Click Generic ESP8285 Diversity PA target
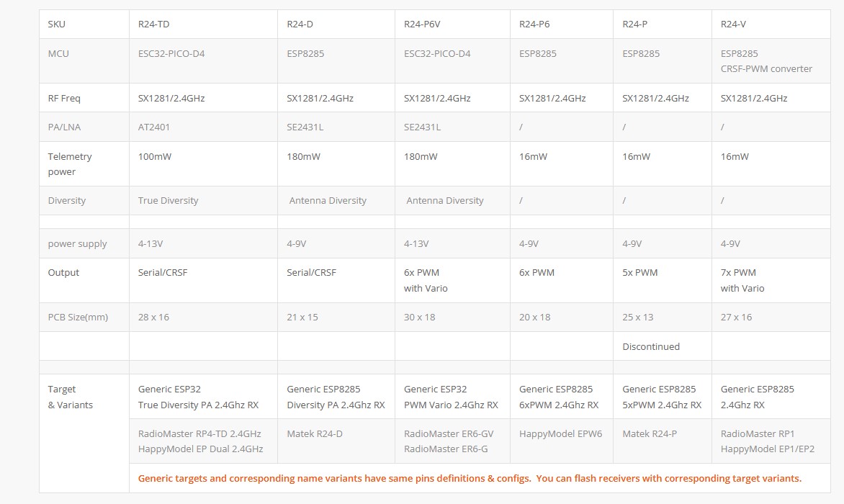 pyautogui.click(x=336, y=397)
